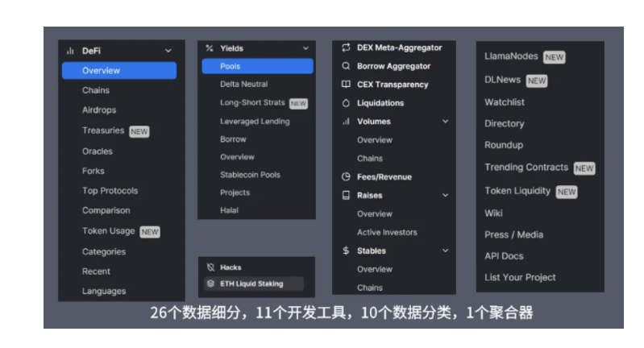Select Overview under DeFi
644x348 pixels.
point(119,71)
